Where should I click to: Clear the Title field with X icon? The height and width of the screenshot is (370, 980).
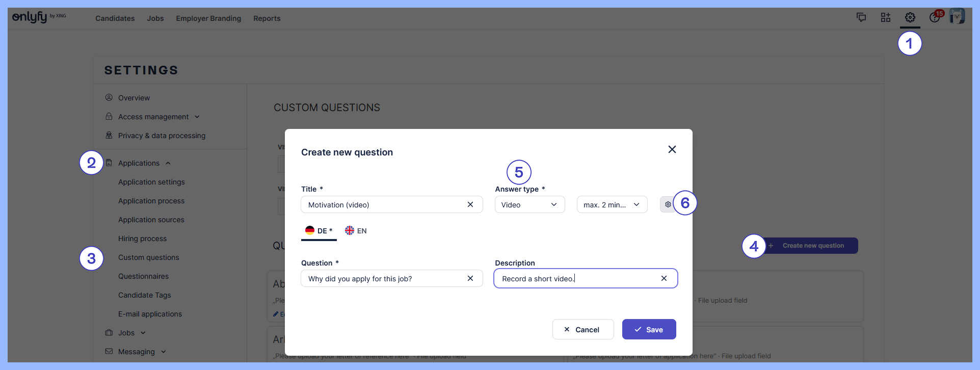[x=470, y=204]
